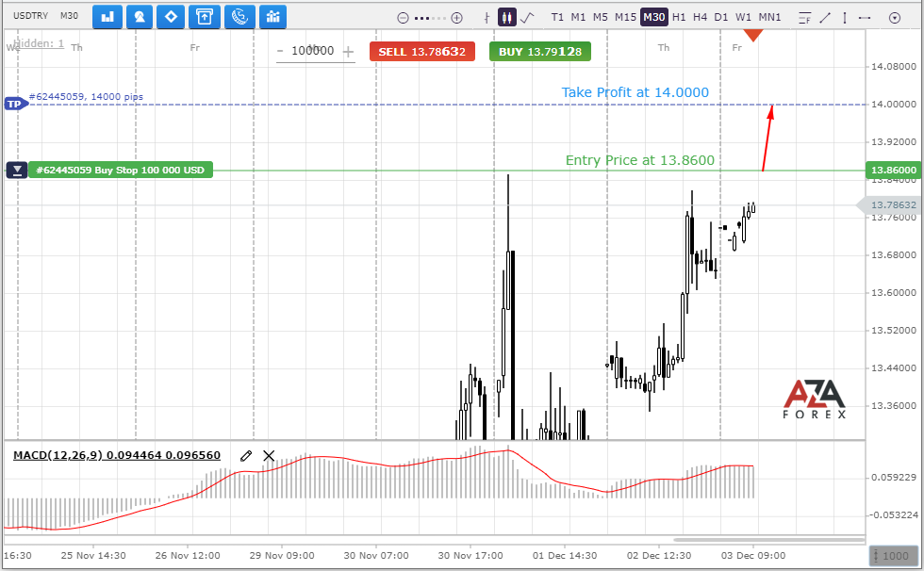The width and height of the screenshot is (924, 571).
Task: Click the blue TP take-profit marker
Action: 16,105
